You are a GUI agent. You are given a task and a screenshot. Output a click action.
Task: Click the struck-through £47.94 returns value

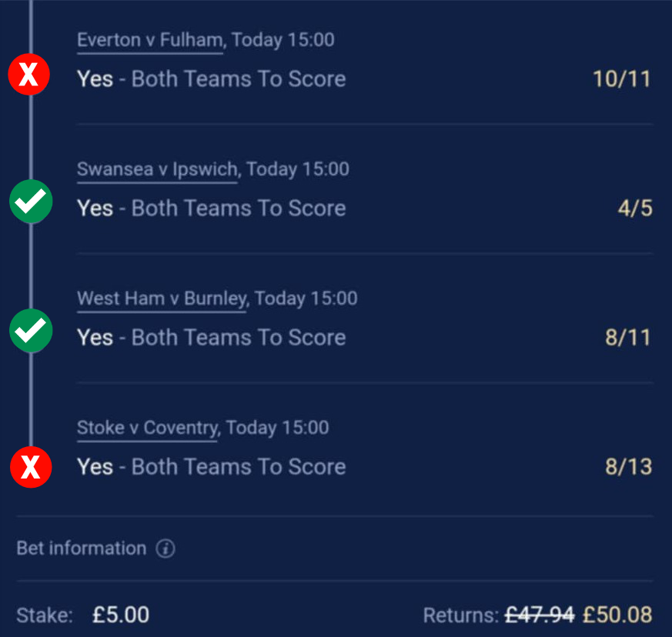click(x=539, y=615)
